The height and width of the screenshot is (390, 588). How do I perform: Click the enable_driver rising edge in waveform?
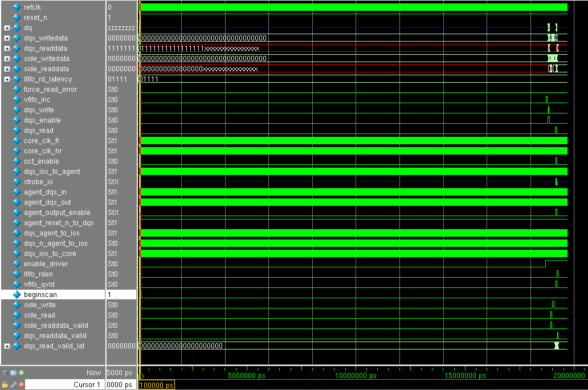545,263
